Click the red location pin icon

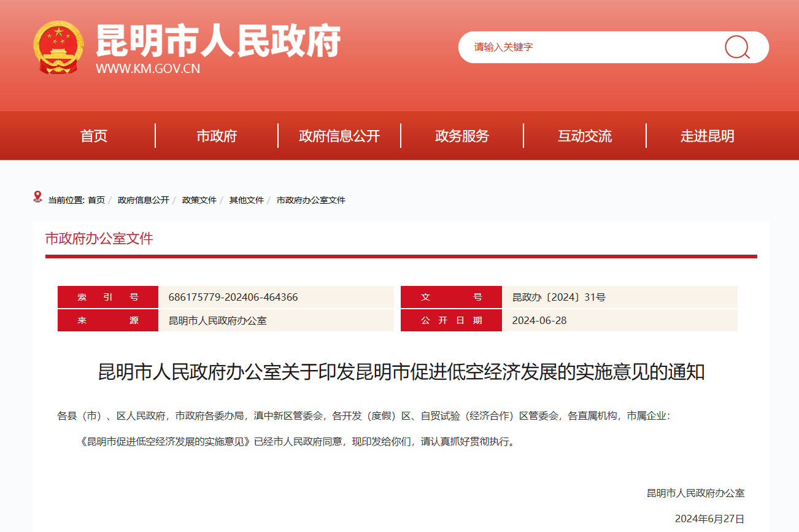38,197
